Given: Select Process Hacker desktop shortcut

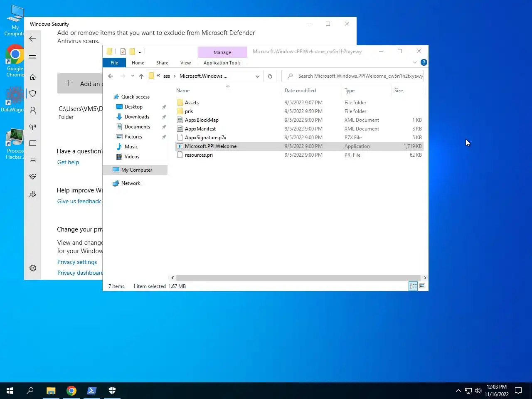Looking at the screenshot, I should 15,144.
